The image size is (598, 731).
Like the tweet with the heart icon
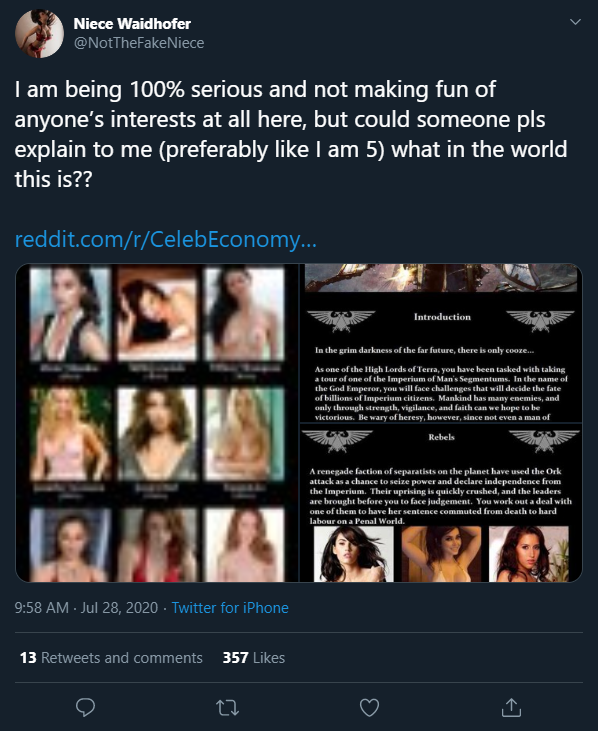click(369, 708)
